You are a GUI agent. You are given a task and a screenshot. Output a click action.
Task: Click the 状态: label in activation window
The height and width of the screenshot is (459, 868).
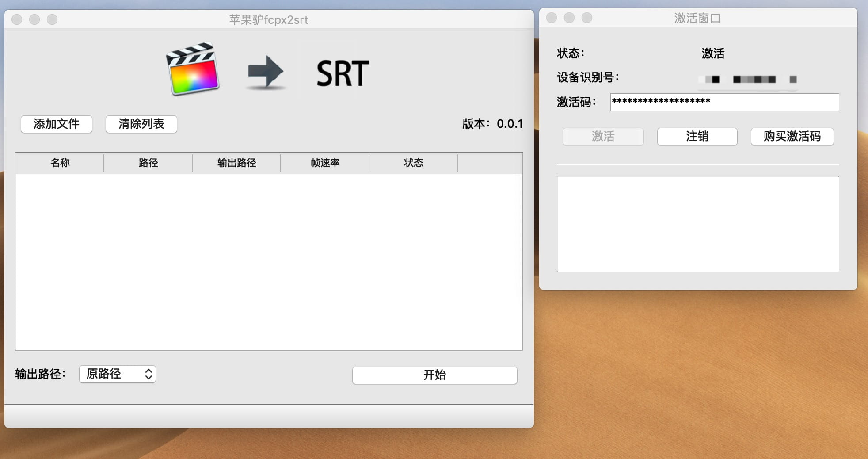coord(571,54)
